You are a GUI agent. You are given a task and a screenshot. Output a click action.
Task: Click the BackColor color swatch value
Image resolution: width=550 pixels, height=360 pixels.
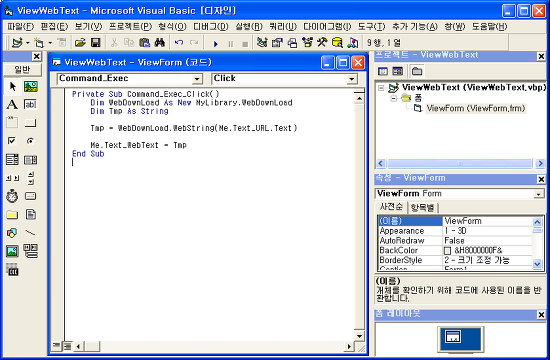pos(447,251)
